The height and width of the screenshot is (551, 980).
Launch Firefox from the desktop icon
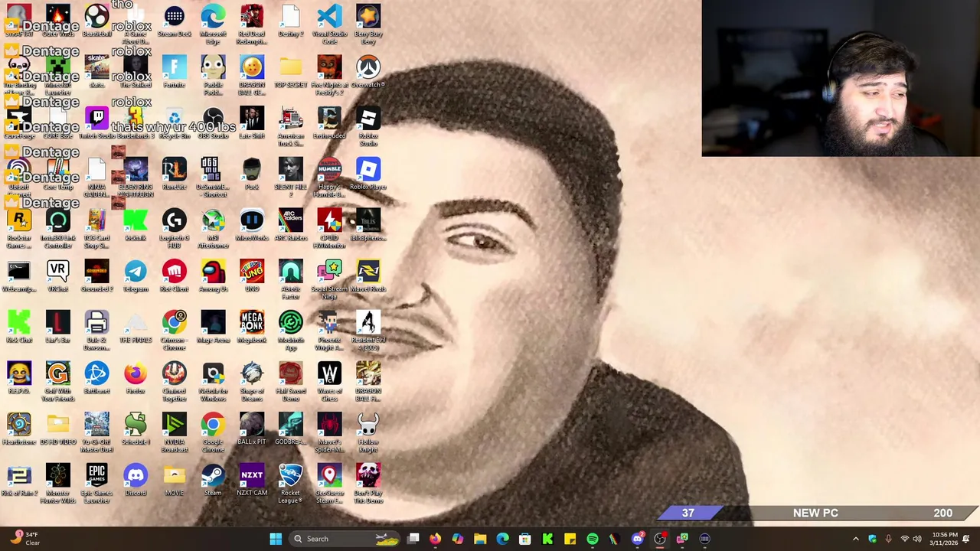[x=136, y=378]
